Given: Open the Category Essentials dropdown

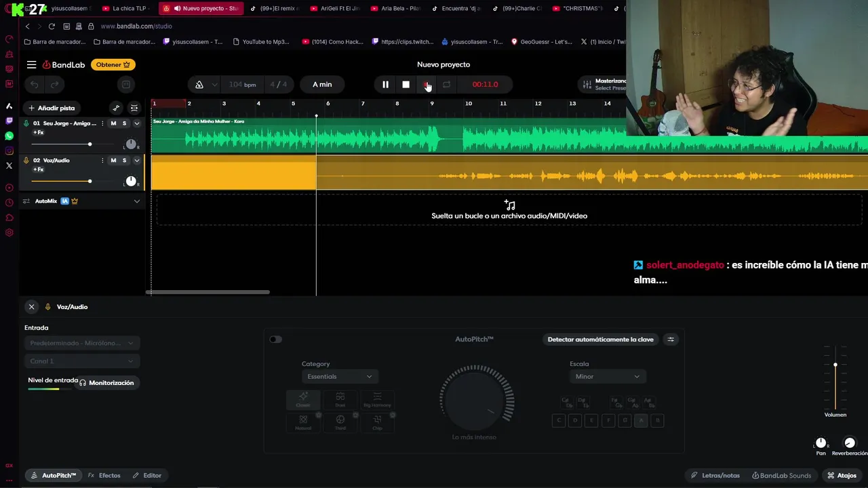Looking at the screenshot, I should [340, 376].
